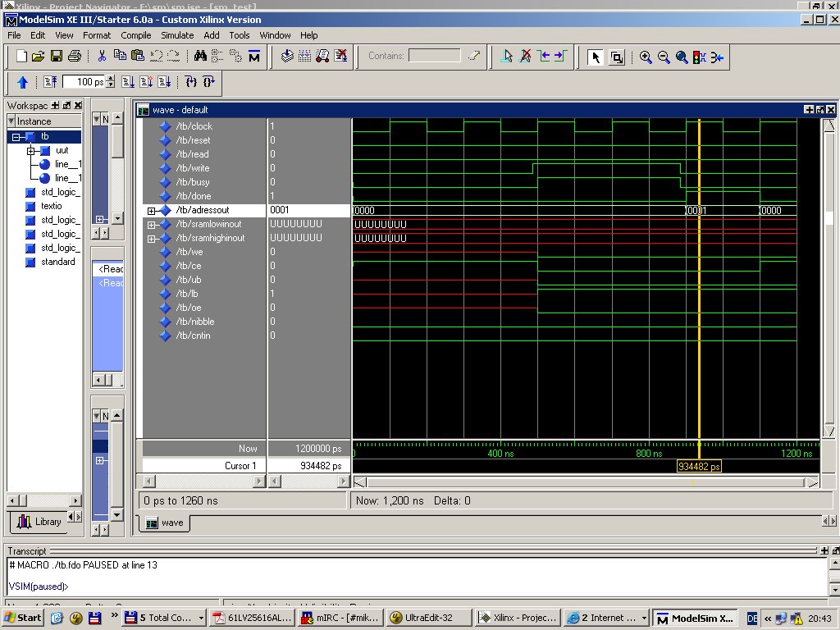Expand the /tb/sramlowinout signal bus

152,225
